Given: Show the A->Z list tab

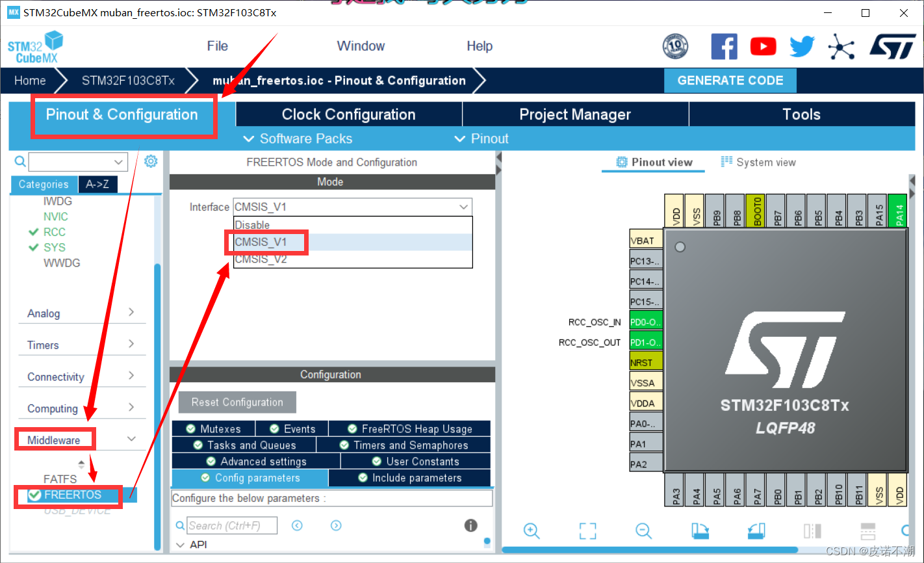Looking at the screenshot, I should tap(97, 184).
